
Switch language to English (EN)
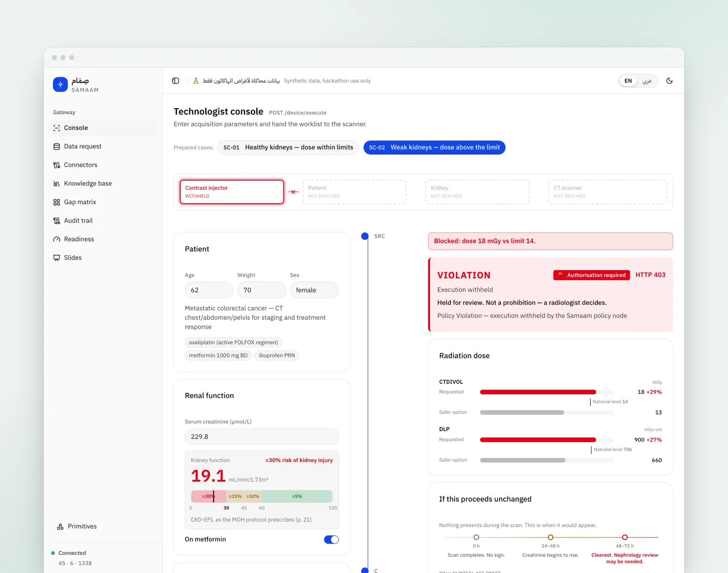pos(628,81)
